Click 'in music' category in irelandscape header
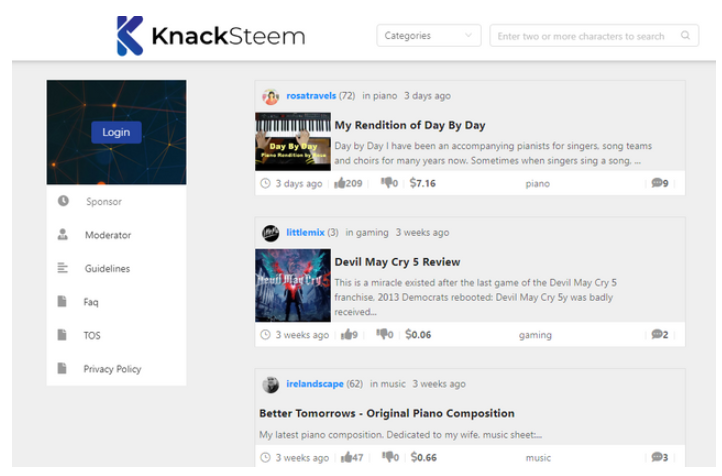The image size is (722, 476). [x=388, y=384]
